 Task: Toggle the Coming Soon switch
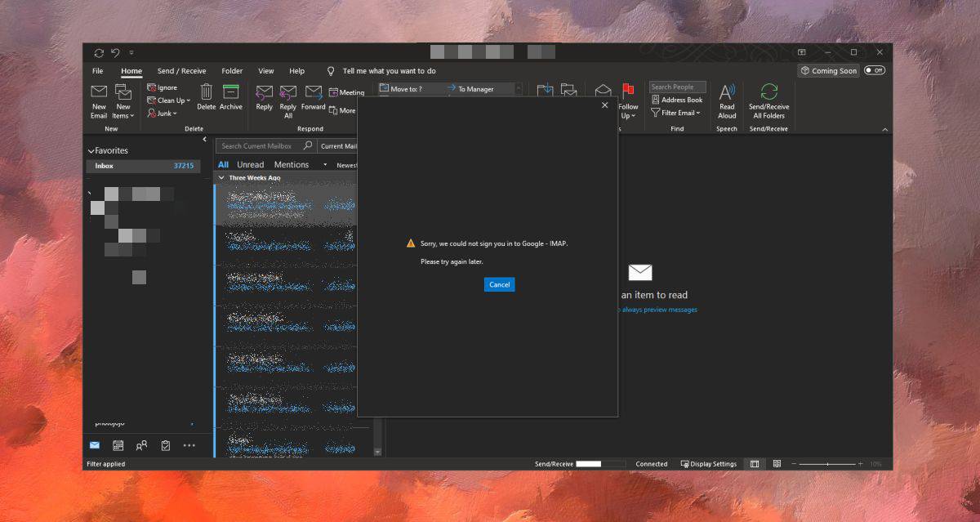tap(875, 71)
